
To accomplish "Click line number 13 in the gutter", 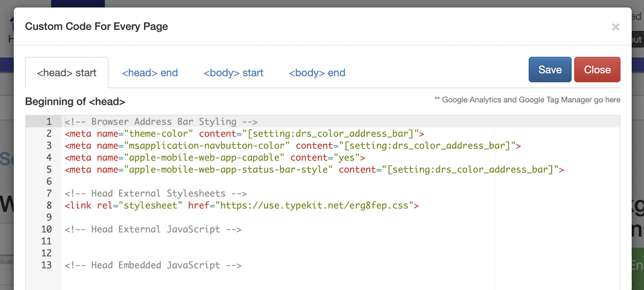I will click(47, 265).
